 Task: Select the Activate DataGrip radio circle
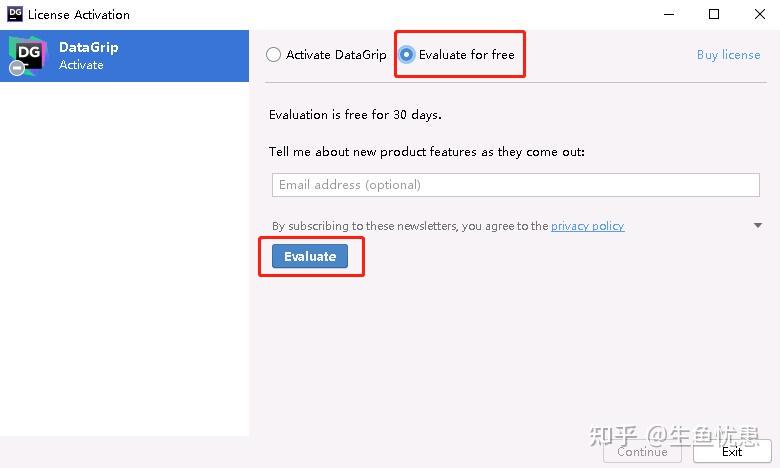[x=274, y=55]
